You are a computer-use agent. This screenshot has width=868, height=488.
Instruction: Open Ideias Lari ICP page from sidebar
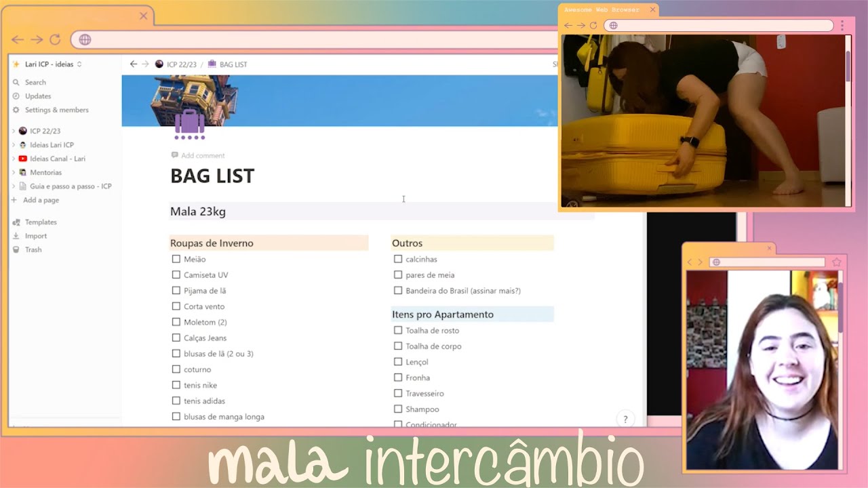pos(52,145)
